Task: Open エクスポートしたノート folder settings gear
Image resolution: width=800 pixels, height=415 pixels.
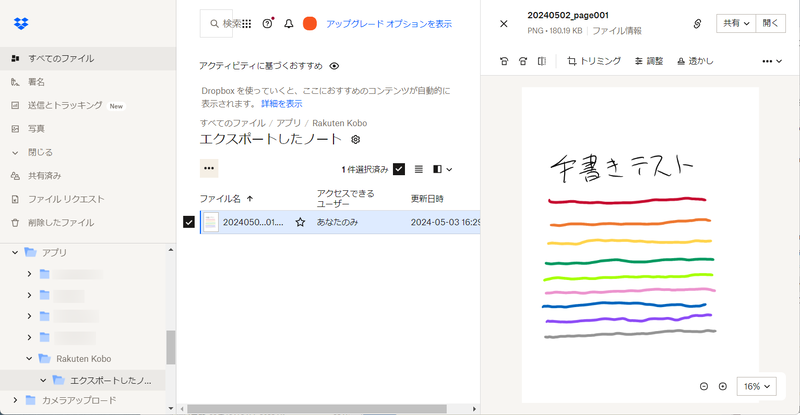Action: 356,139
